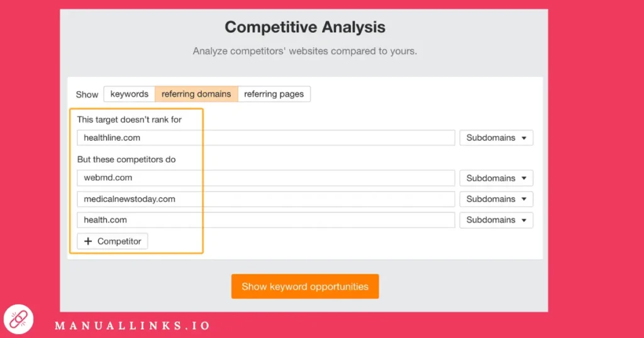Click the arrow icon on medicalnewstoday.com Subdomains

point(524,199)
